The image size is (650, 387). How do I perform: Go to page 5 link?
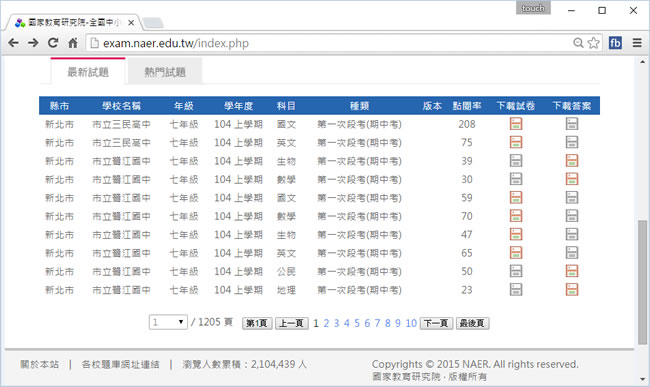tap(357, 323)
